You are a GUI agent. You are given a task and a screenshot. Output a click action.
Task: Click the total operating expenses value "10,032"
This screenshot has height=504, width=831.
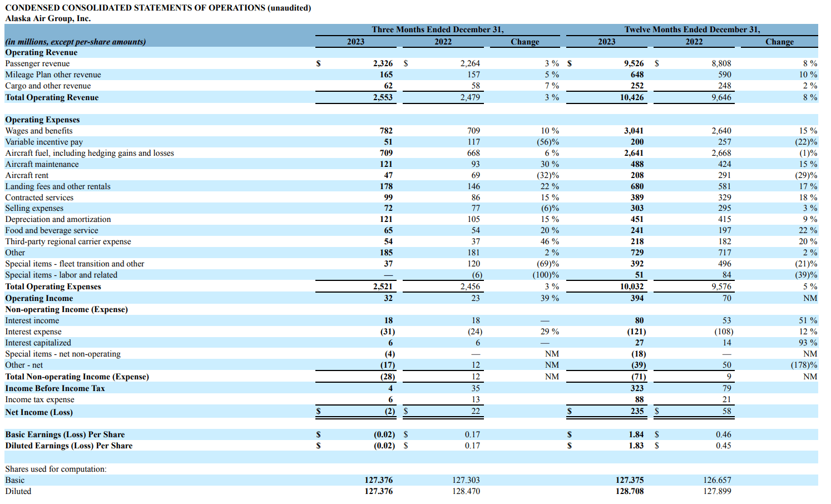[632, 286]
